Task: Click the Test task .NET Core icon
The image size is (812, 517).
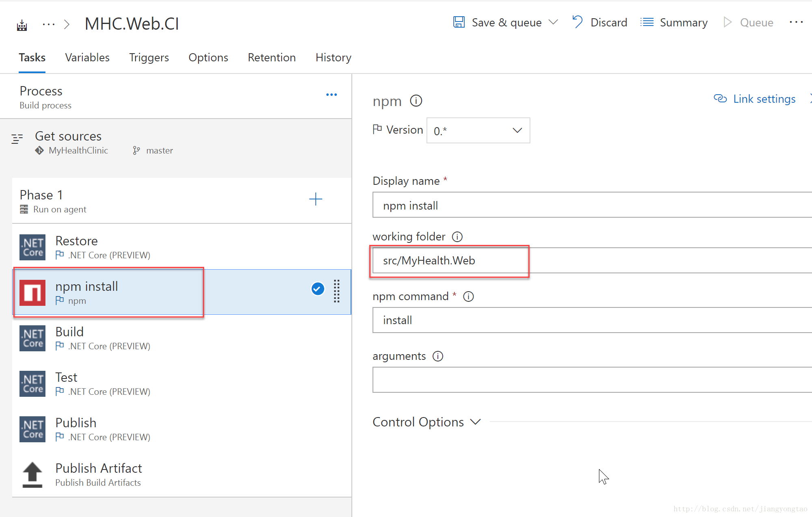Action: tap(32, 384)
